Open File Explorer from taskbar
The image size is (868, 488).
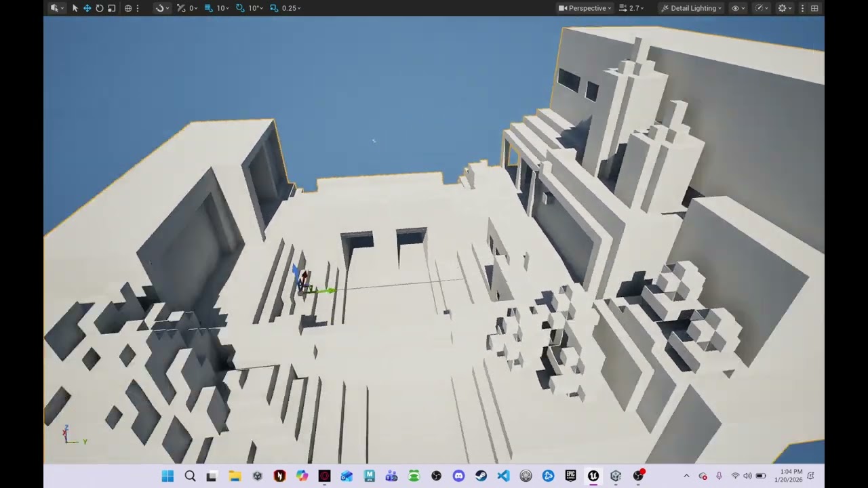(235, 476)
